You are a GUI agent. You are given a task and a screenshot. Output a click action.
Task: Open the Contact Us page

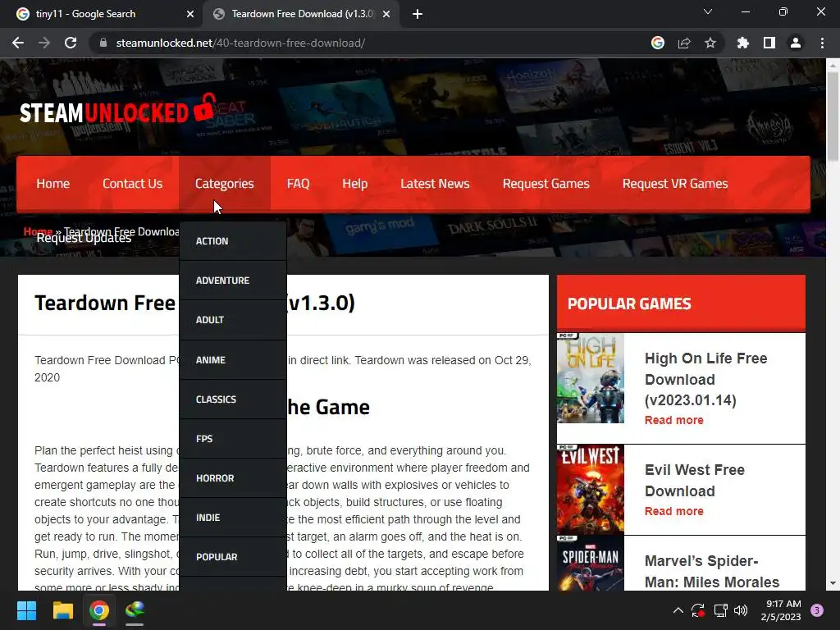pyautogui.click(x=132, y=184)
